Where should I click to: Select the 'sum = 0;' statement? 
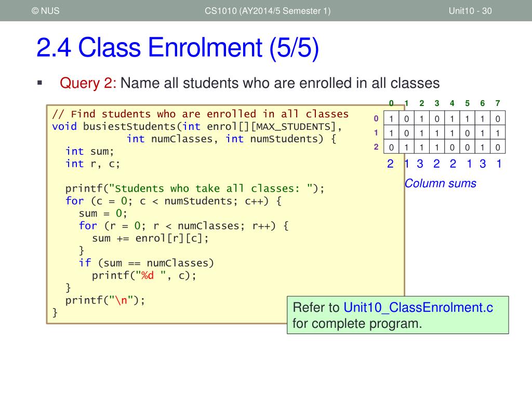103,214
